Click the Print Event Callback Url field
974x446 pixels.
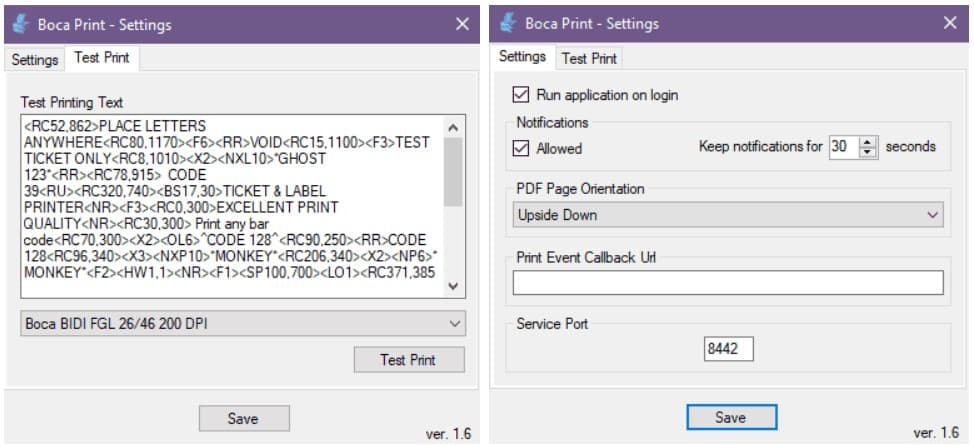click(727, 283)
